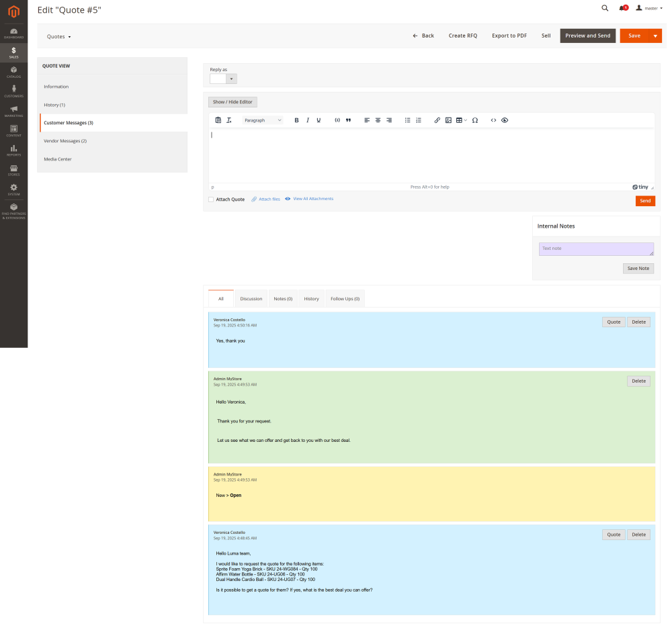672x636 pixels.
Task: Click View All Attachments link
Action: click(309, 199)
